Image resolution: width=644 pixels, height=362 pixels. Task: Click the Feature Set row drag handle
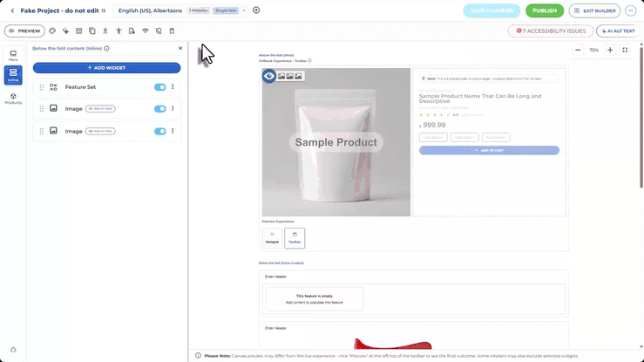pos(42,87)
